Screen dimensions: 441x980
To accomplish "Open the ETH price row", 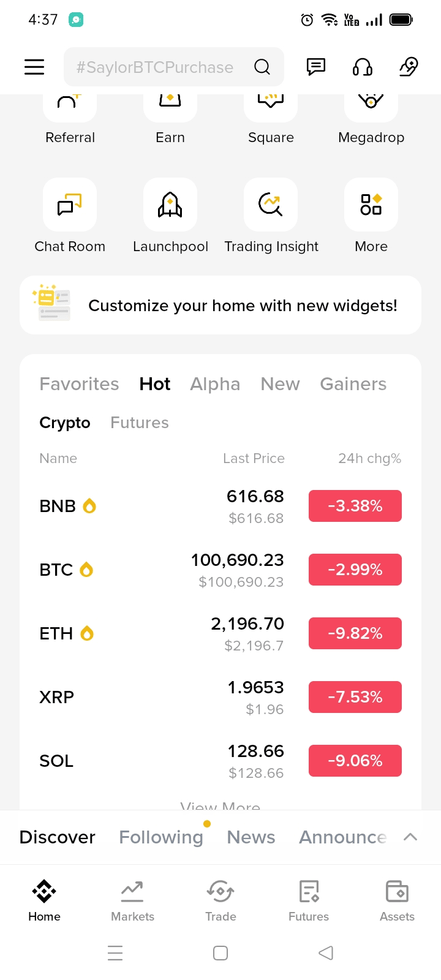I will 184,633.
